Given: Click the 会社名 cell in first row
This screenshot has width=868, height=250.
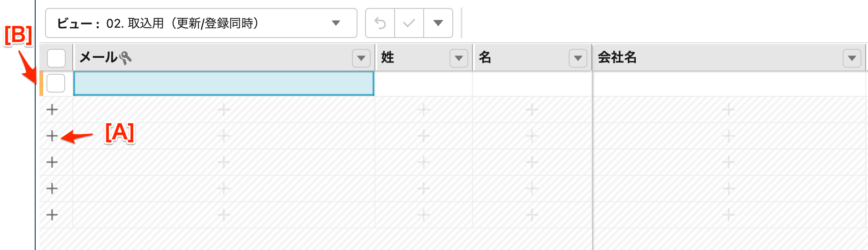Looking at the screenshot, I should click(729, 84).
